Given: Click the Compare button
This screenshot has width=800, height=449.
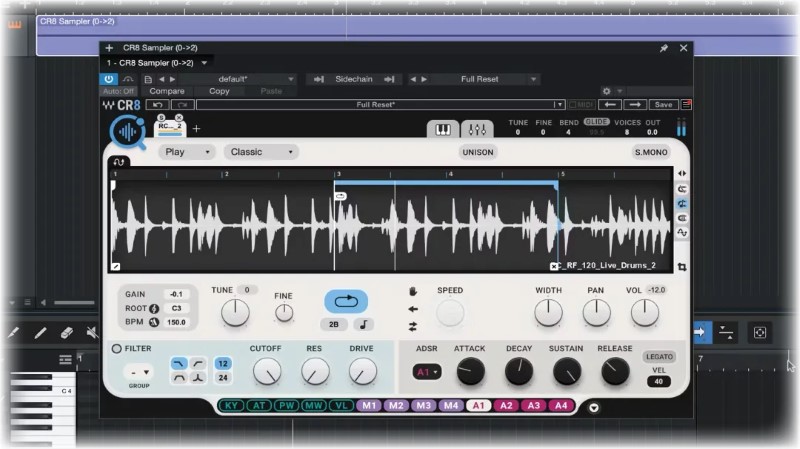Looking at the screenshot, I should (x=167, y=91).
